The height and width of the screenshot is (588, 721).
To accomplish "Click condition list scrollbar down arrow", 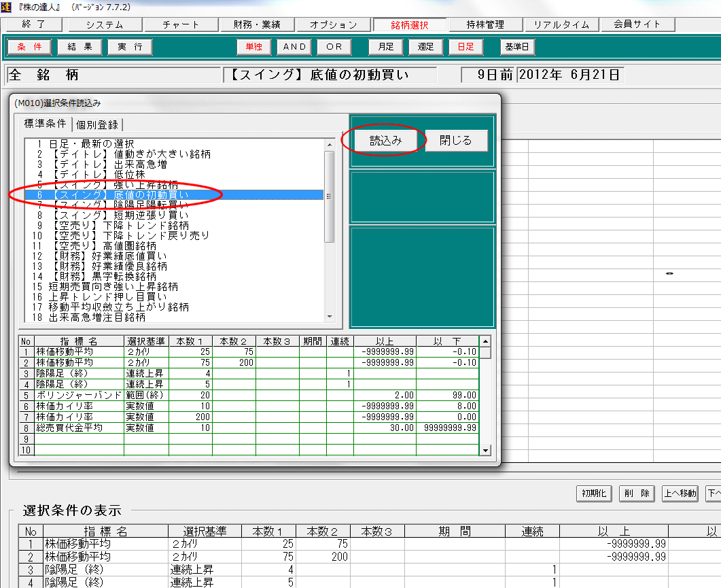I will coord(329,317).
